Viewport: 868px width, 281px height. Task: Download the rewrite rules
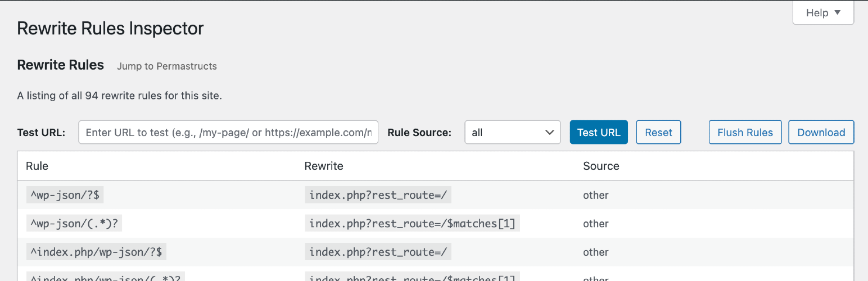pyautogui.click(x=821, y=133)
